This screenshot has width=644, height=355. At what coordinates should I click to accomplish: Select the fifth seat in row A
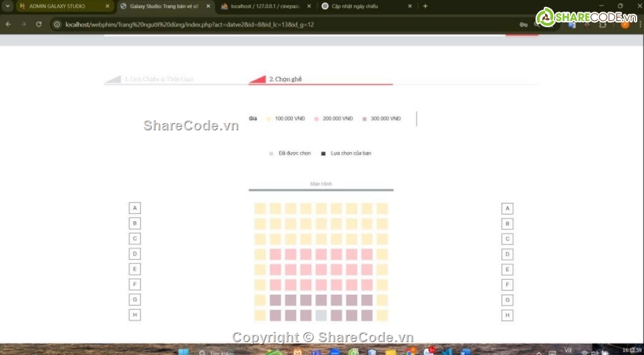pos(321,208)
